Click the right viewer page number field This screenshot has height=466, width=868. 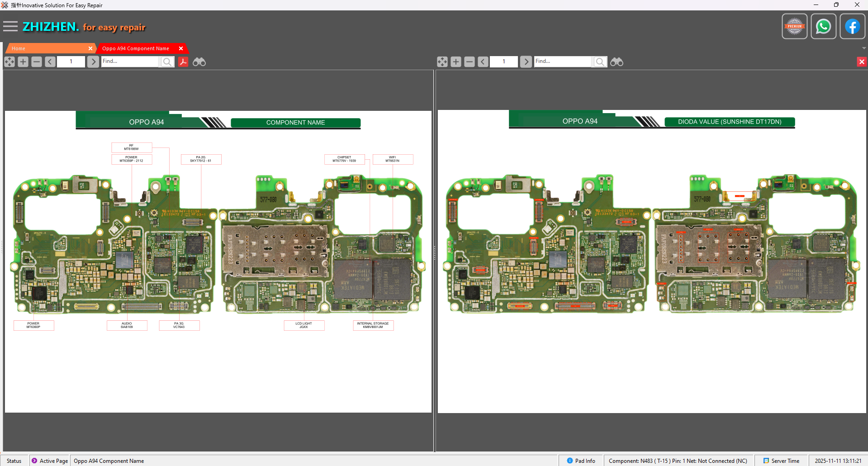(504, 62)
